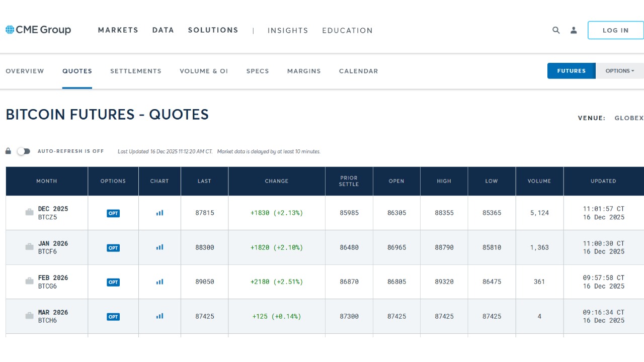Screen dimensions: 644x362
Task: Click the lock icon next to auto-refresh
Action: click(8, 151)
